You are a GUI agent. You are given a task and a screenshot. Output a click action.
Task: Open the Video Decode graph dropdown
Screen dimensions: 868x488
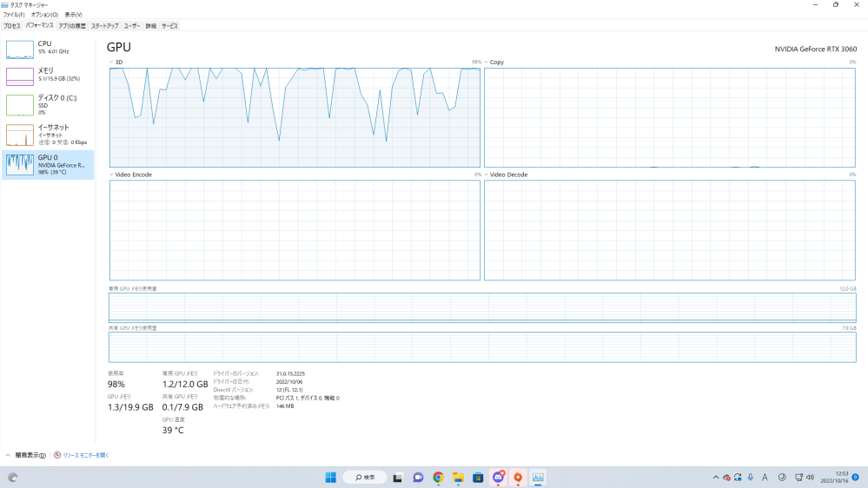(x=487, y=175)
